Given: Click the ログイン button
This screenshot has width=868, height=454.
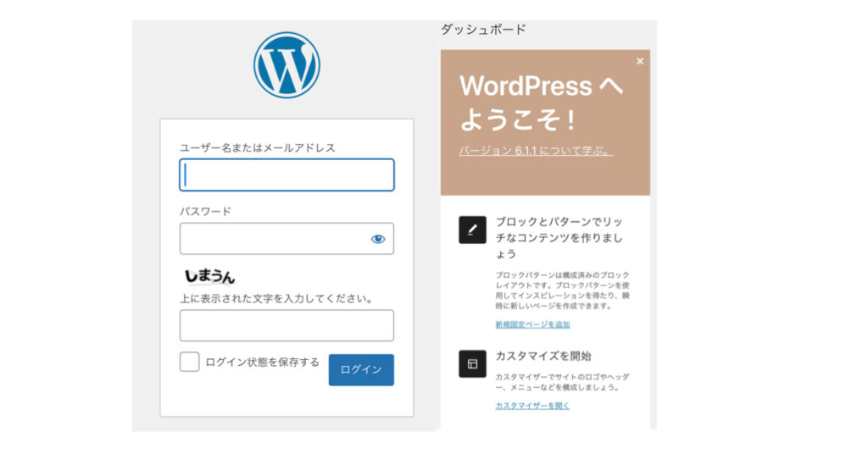Looking at the screenshot, I should tap(361, 369).
